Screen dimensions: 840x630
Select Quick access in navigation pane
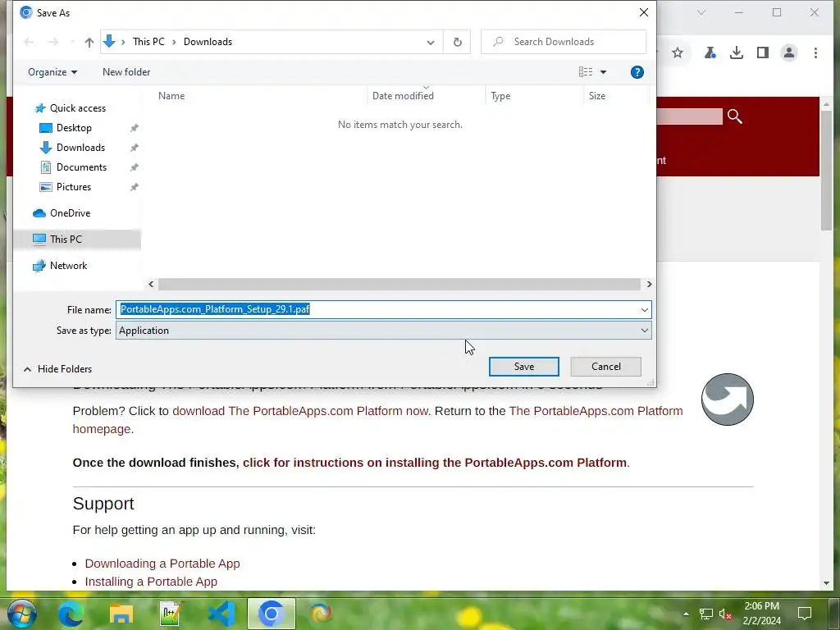click(78, 108)
